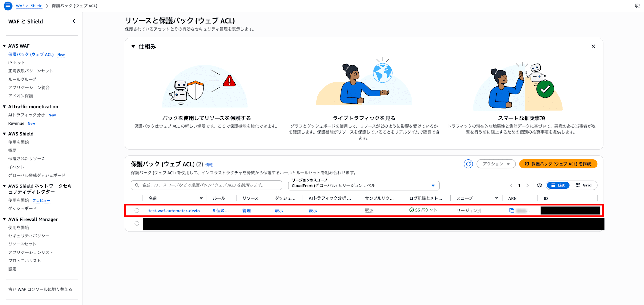Click the 情報 info link

209,165
